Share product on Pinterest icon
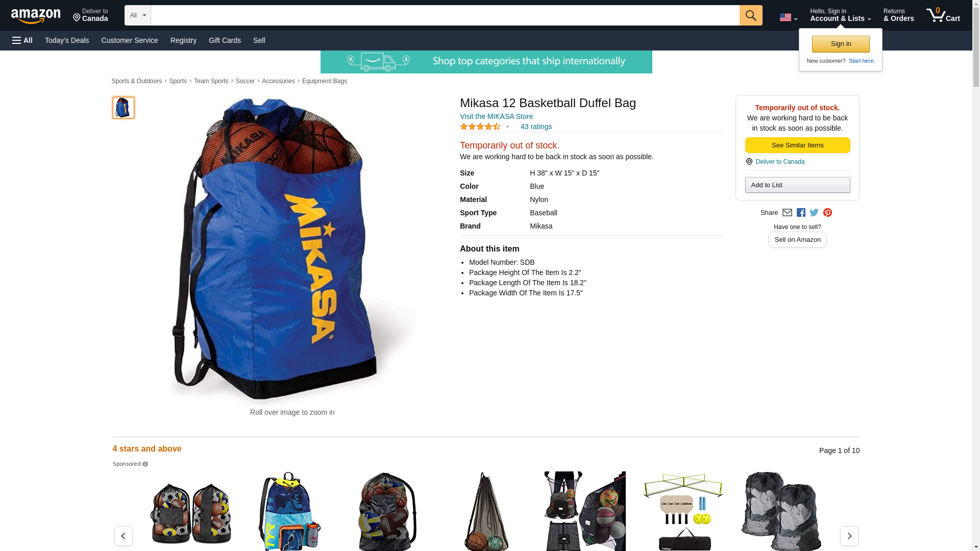980x551 pixels. (x=827, y=213)
